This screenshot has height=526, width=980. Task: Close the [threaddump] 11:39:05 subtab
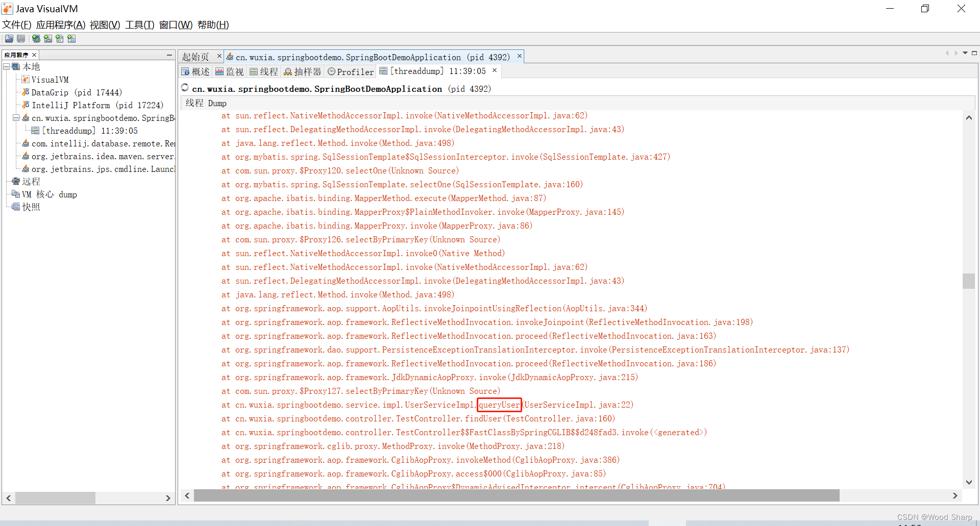click(x=495, y=70)
